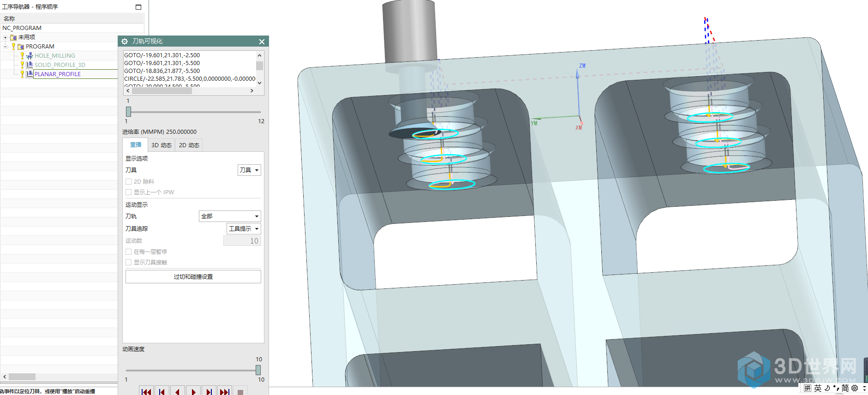The width and height of the screenshot is (868, 395).
Task: Click the 拼 input method icon
Action: pos(808,388)
